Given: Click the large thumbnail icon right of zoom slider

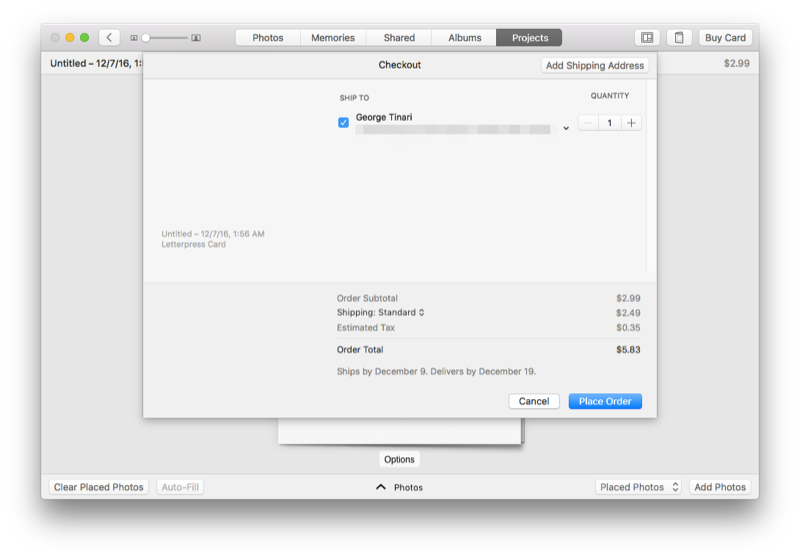Looking at the screenshot, I should (196, 38).
